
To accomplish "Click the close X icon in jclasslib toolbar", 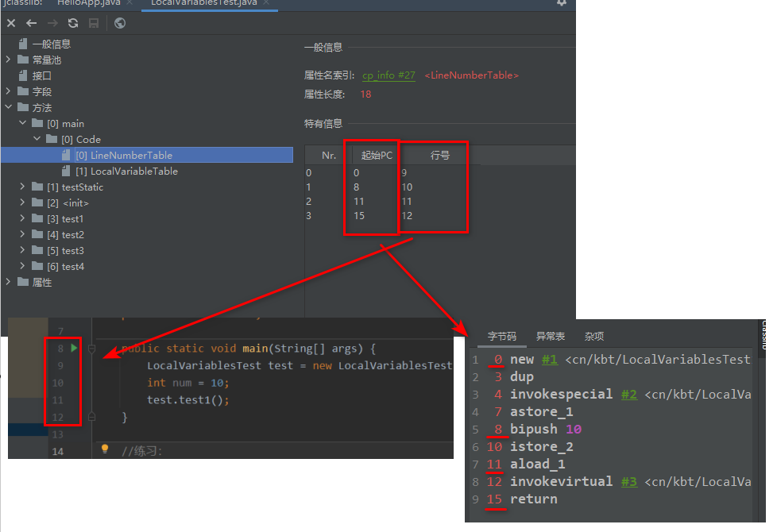I will click(x=11, y=23).
